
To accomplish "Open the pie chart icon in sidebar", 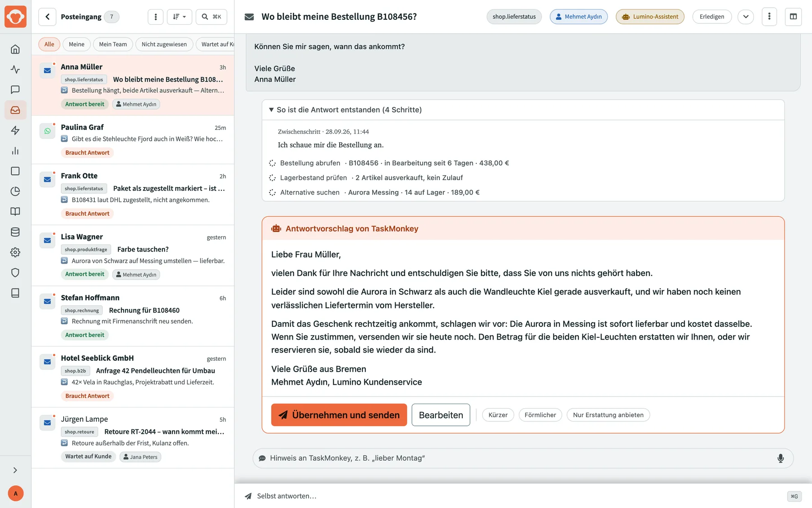I will [x=15, y=191].
